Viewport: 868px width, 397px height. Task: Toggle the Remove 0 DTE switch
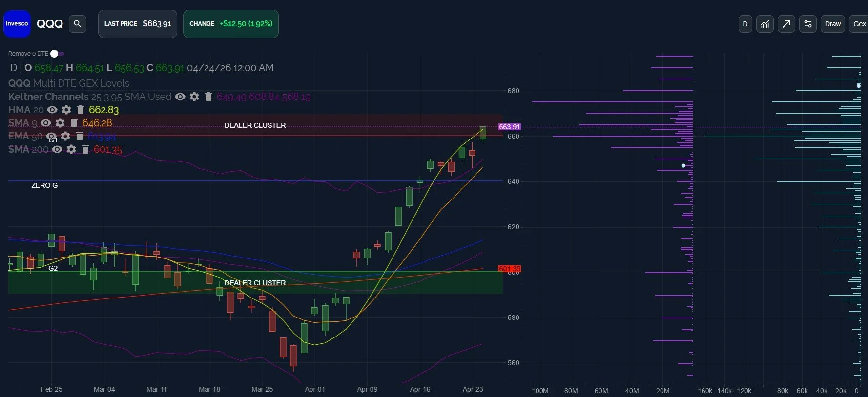[57, 54]
